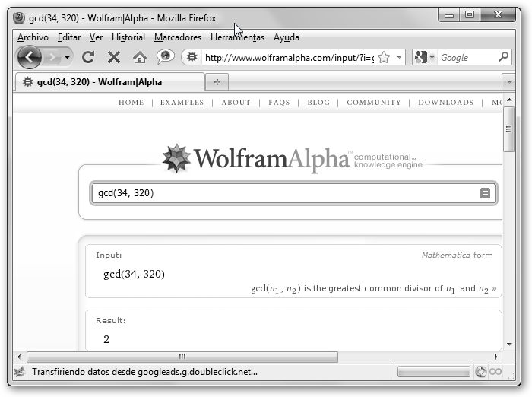Go to the Firefox home page icon

point(139,57)
